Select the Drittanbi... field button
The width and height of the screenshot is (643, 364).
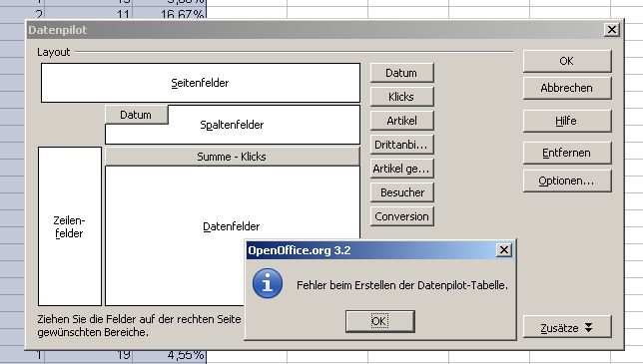pyautogui.click(x=401, y=145)
